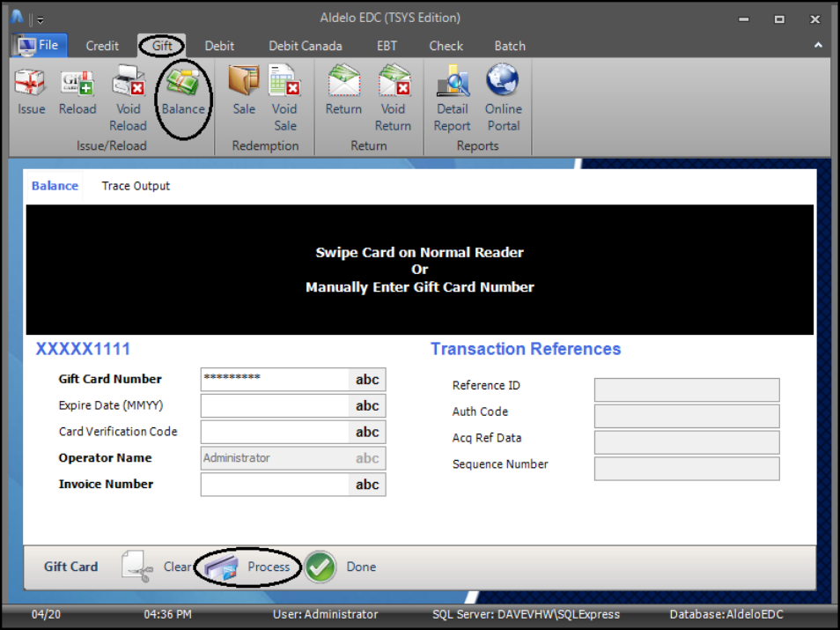Open the quick access toolbar dropdown arrow

coord(41,20)
